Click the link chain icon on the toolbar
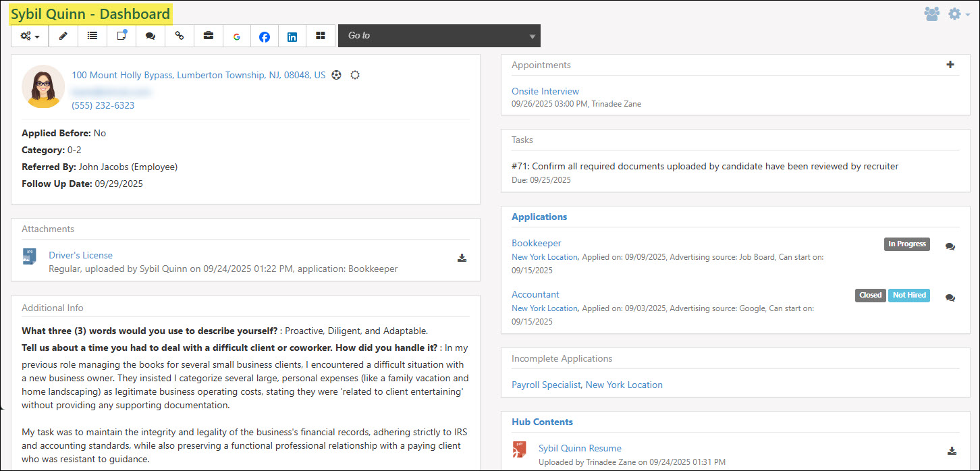The image size is (980, 471). click(x=179, y=36)
